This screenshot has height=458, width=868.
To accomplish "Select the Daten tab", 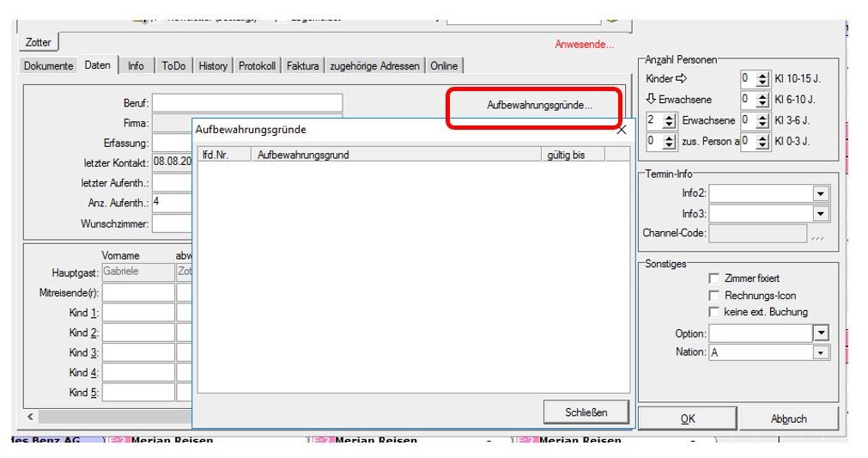I will click(97, 64).
